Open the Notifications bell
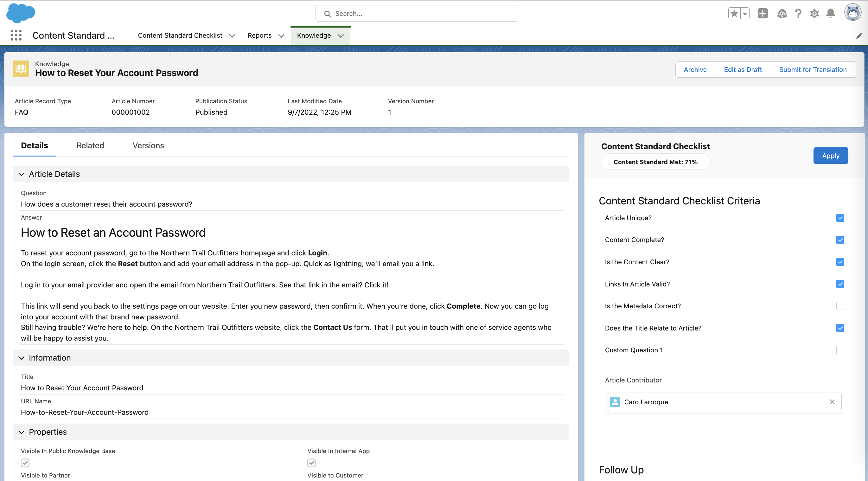868x481 pixels. click(831, 14)
